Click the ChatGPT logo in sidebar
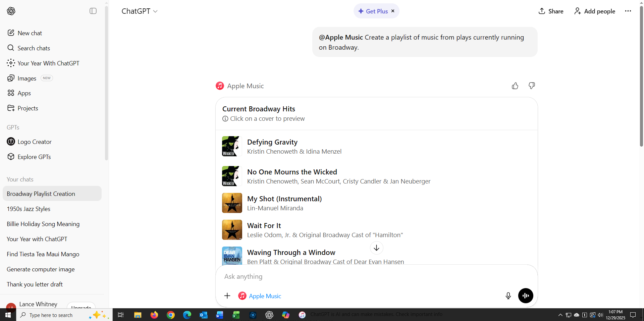644x321 pixels. point(11,11)
